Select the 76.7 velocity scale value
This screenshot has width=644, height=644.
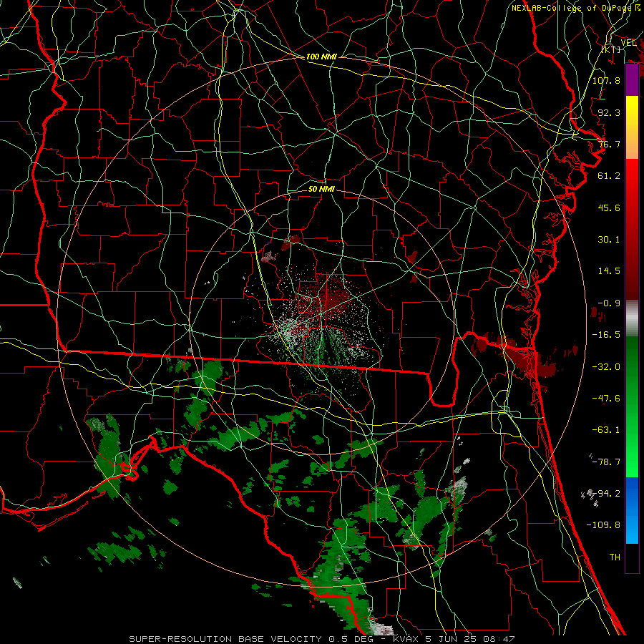tap(609, 144)
